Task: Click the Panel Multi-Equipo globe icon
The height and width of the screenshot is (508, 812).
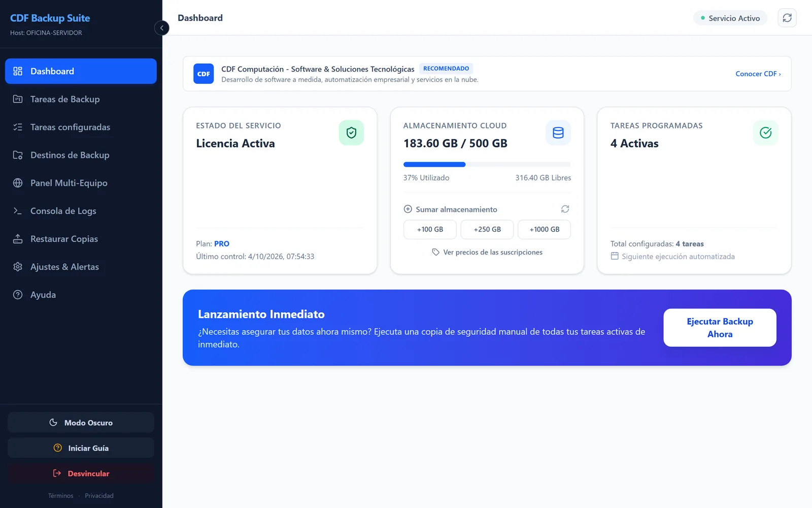Action: pos(18,183)
